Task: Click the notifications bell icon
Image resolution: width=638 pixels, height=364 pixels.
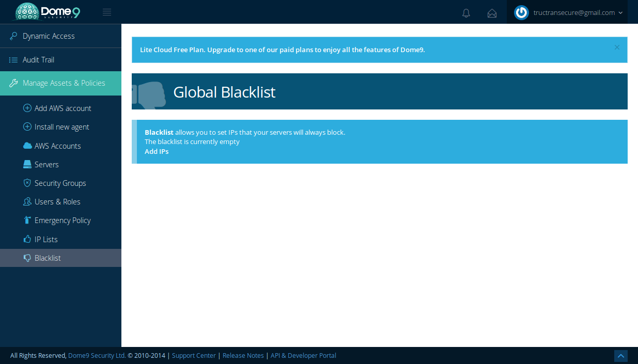Action: point(466,13)
